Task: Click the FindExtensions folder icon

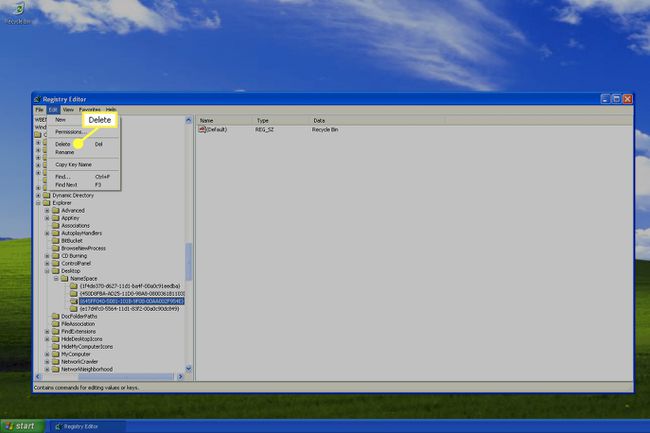Action: pos(56,331)
